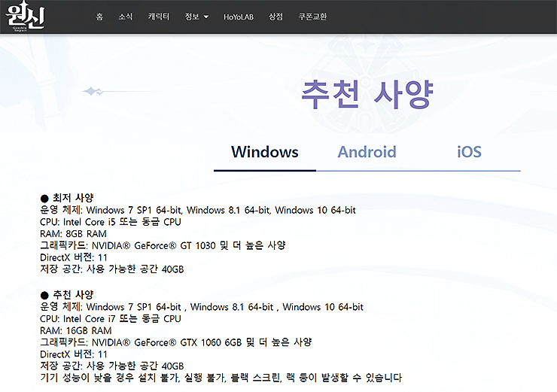The image size is (557, 392).
Task: Click the minimum spec 'DirectX 버전: 11' line
Action: point(74,257)
